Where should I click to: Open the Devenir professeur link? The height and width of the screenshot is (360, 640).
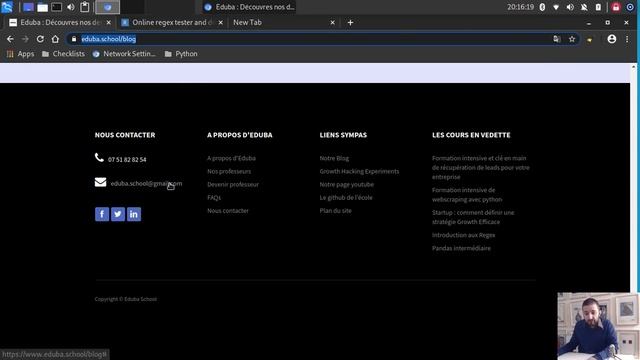233,184
